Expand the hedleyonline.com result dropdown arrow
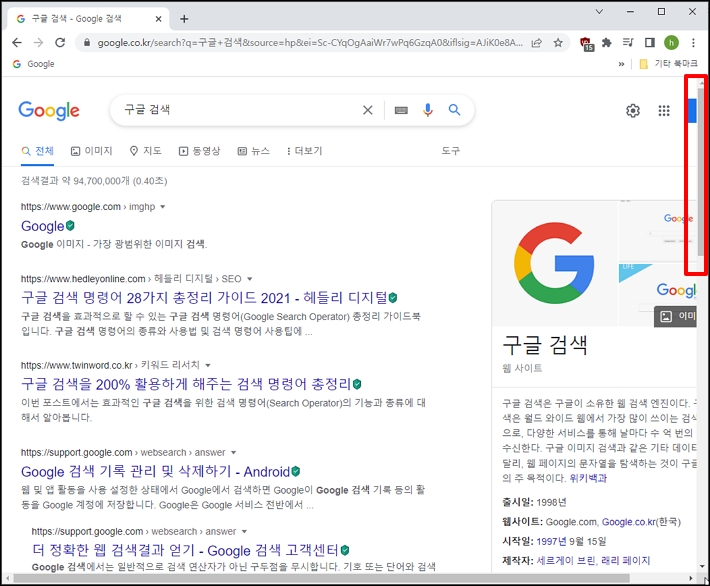The image size is (710, 586). click(249, 279)
